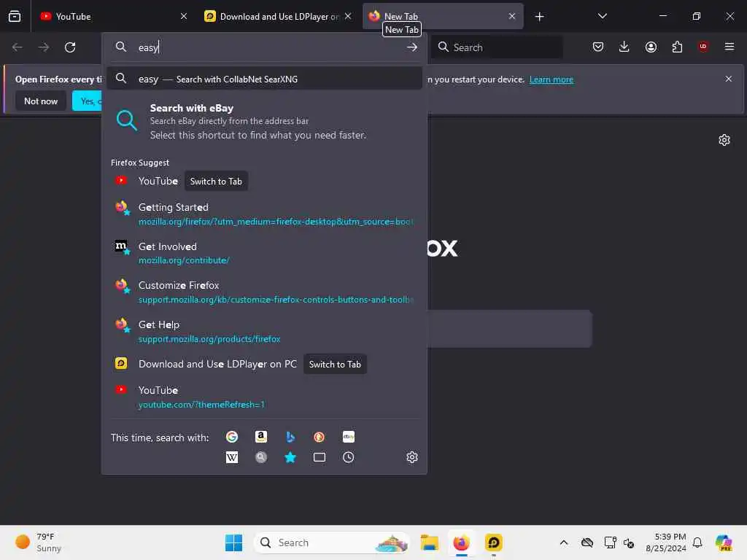Open YouTube themeRefresh suggestion
Image resolution: width=747 pixels, height=560 pixels.
[264, 397]
